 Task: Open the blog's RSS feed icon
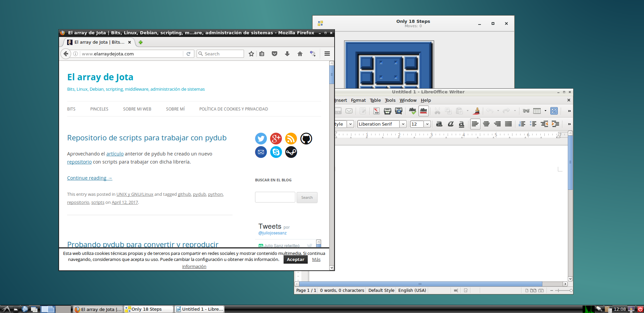pyautogui.click(x=291, y=138)
